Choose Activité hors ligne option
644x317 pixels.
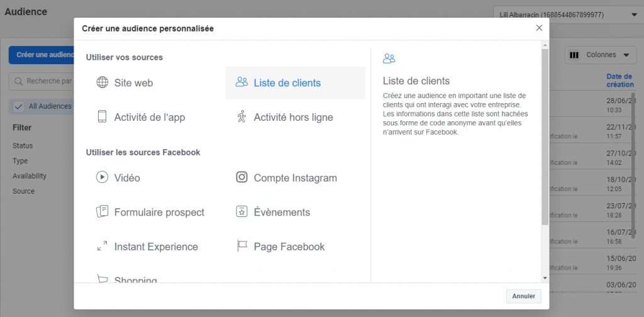(x=296, y=117)
